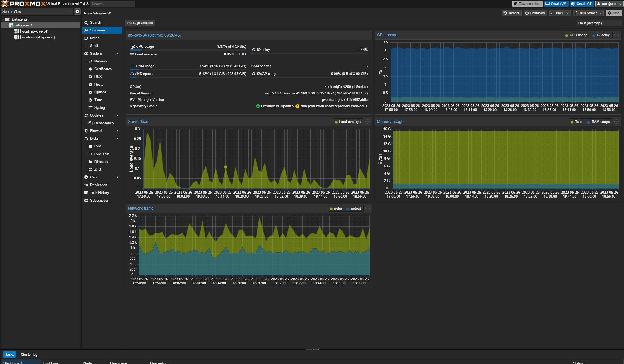Click the top Search input field

pyautogui.click(x=112, y=4)
